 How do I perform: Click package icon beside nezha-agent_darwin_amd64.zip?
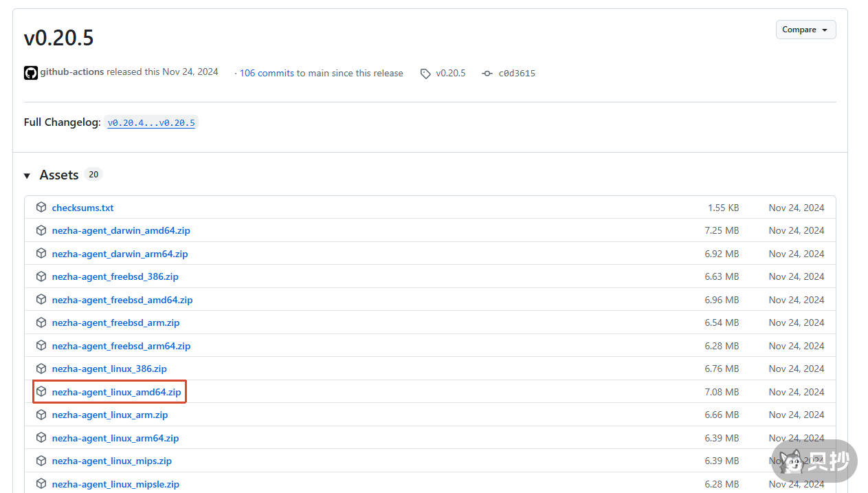[x=41, y=230]
